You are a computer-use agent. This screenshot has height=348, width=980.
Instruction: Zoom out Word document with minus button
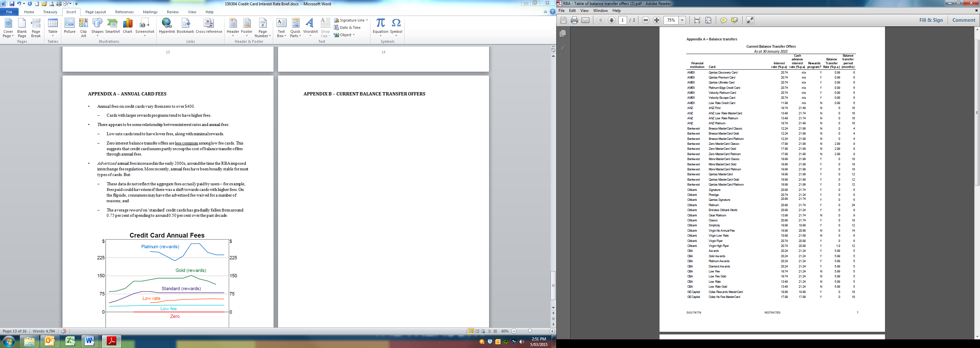(514, 331)
